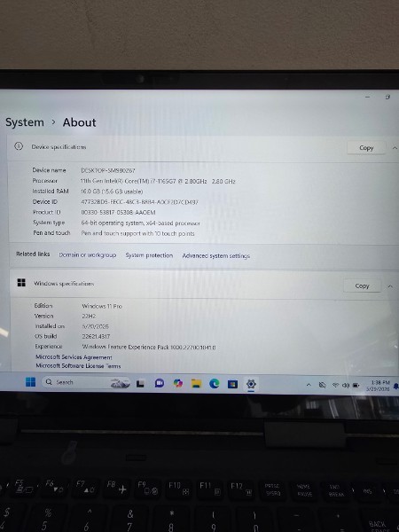This screenshot has height=532, width=399.
Task: Click the volume speaker tray icon
Action: [346, 385]
